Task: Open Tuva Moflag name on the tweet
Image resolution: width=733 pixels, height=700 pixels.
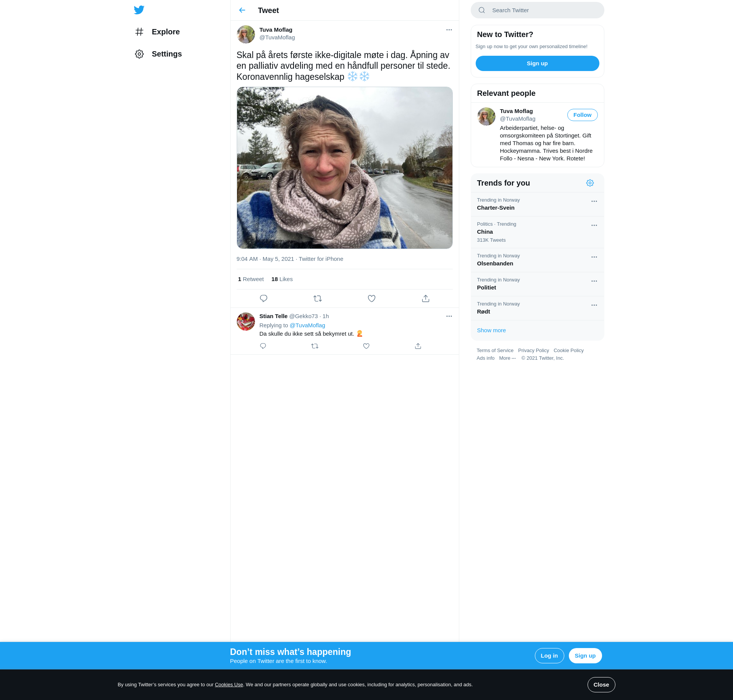Action: (276, 30)
